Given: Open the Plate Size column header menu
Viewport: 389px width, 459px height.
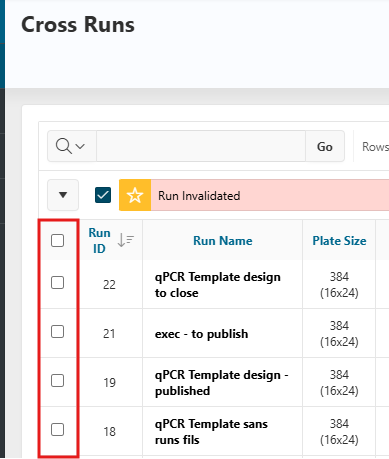Looking at the screenshot, I should pos(339,241).
